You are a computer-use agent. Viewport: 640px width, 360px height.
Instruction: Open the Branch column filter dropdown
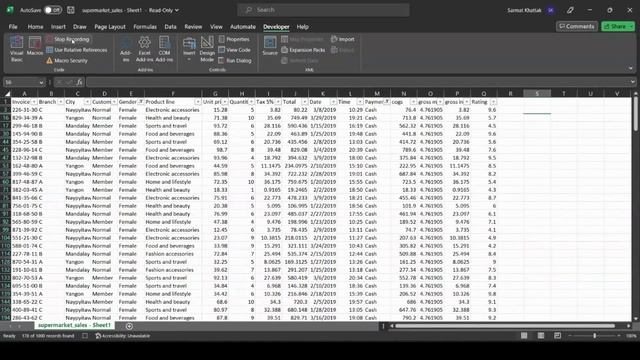click(x=60, y=102)
